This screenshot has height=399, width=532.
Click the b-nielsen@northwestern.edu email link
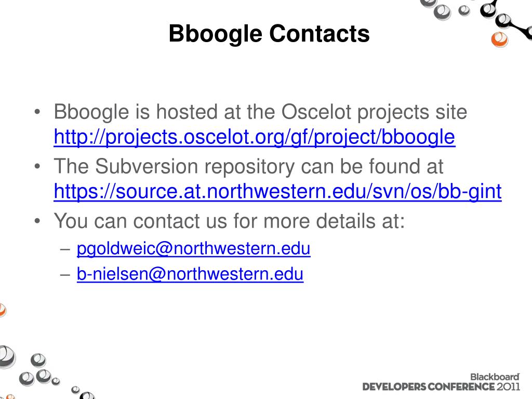pos(190,274)
